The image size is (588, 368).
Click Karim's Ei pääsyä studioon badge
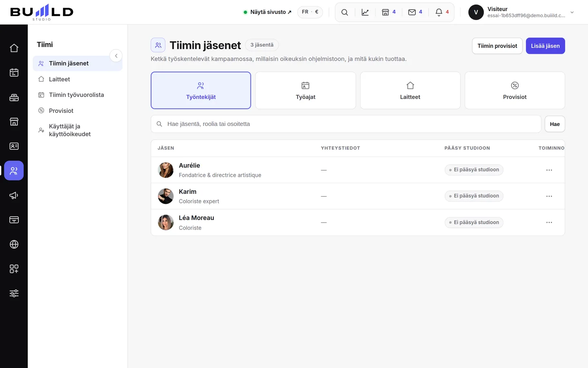(474, 196)
